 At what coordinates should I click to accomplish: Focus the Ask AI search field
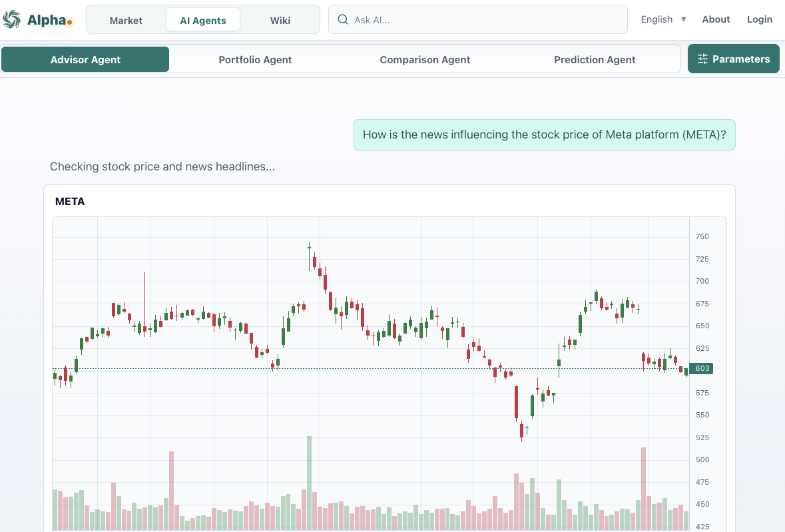[x=477, y=19]
